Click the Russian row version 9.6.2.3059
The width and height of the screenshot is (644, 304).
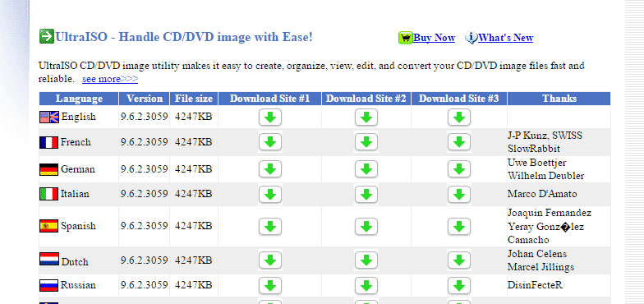pyautogui.click(x=145, y=285)
